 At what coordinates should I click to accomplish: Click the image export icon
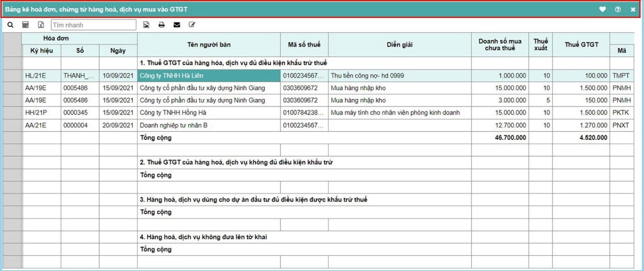tap(146, 25)
